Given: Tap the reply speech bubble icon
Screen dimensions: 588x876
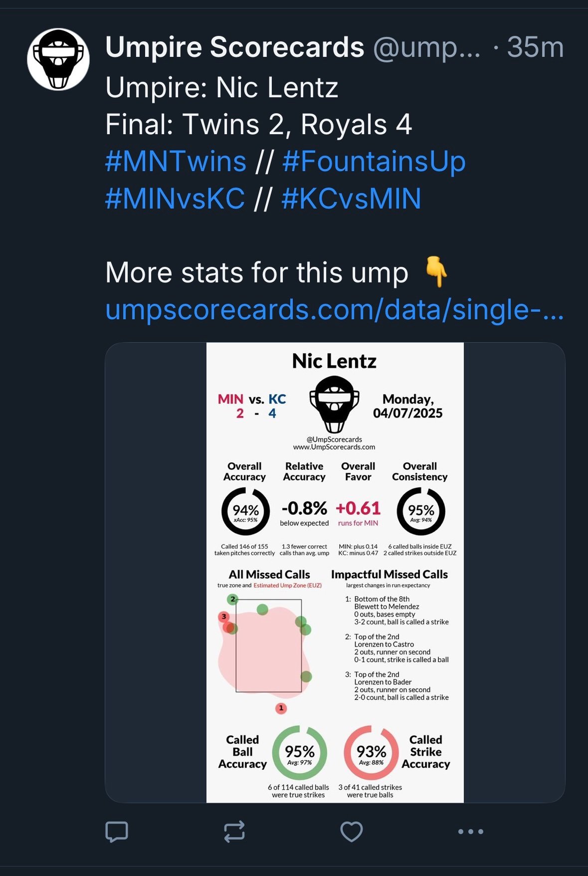Looking at the screenshot, I should click(x=117, y=832).
